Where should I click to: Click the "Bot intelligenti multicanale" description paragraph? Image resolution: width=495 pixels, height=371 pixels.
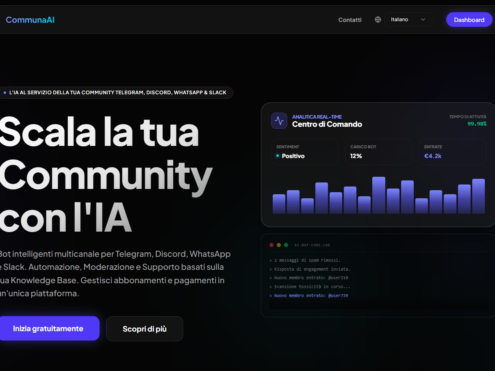(115, 274)
